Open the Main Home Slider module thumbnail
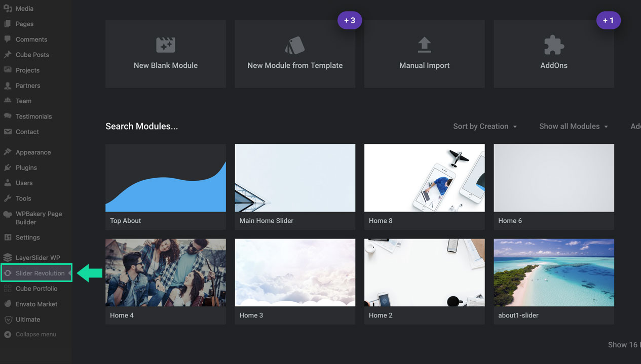 pyautogui.click(x=295, y=178)
